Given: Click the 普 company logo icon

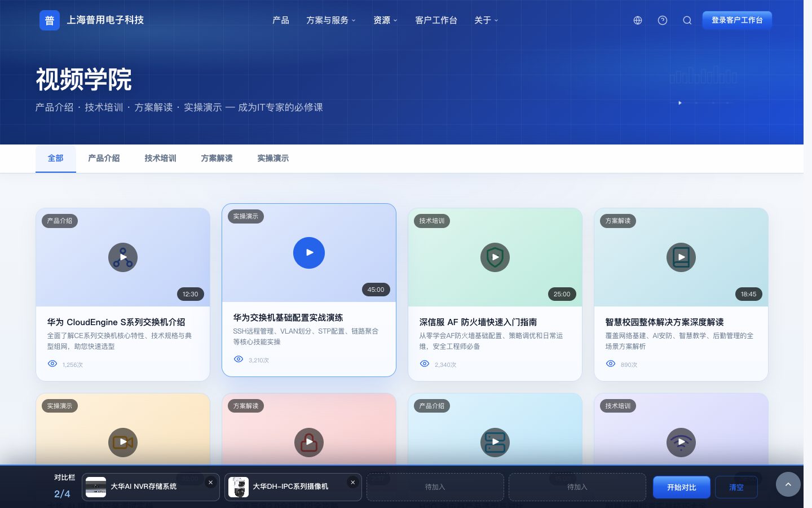Looking at the screenshot, I should (50, 20).
